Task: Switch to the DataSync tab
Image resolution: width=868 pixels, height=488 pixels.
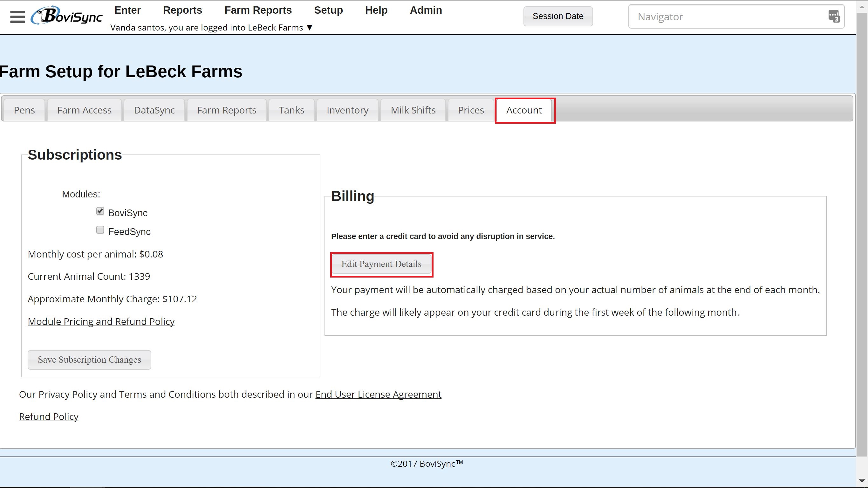Action: tap(154, 110)
